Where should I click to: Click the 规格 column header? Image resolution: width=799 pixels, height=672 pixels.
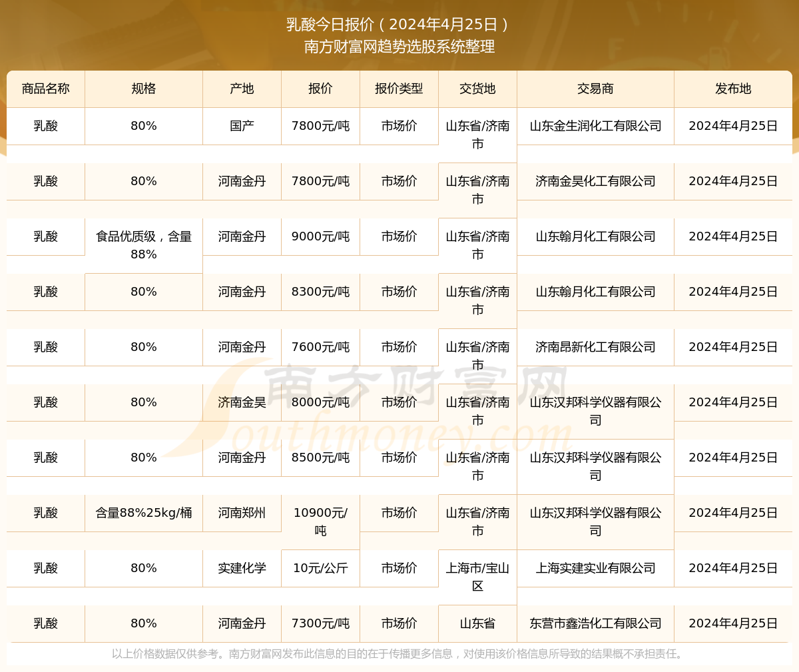tap(144, 89)
